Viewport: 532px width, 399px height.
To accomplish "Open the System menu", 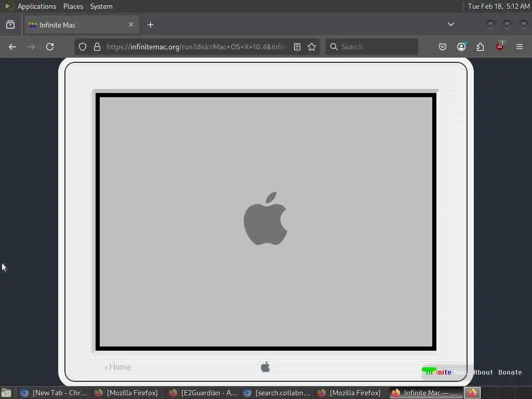I will pos(101,6).
